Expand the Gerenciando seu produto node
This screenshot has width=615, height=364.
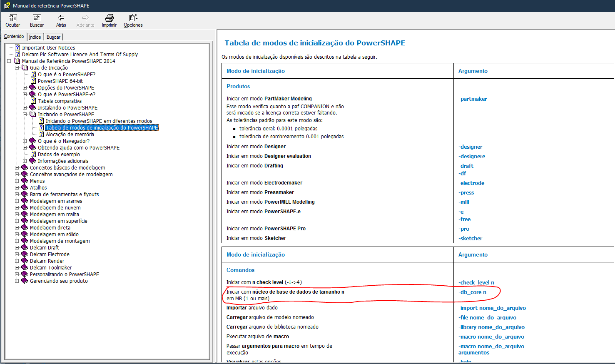tap(16, 281)
